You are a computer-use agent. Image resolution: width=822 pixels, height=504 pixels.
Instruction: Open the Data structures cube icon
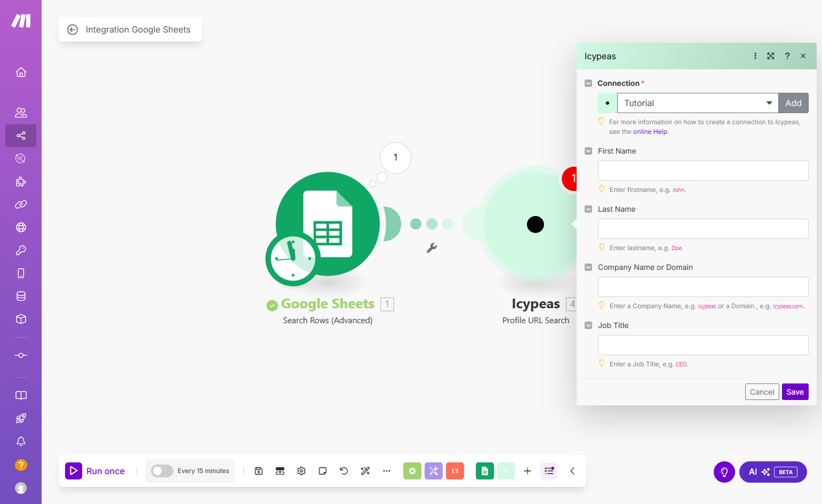21,319
